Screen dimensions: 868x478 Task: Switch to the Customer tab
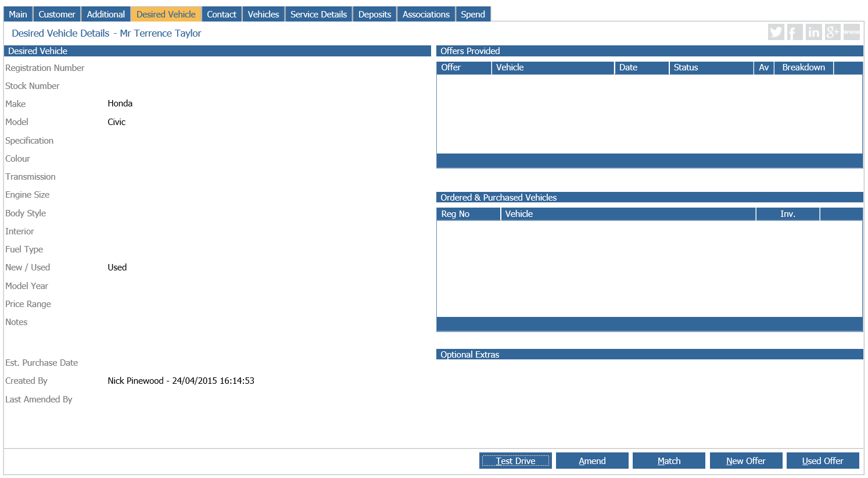point(57,14)
